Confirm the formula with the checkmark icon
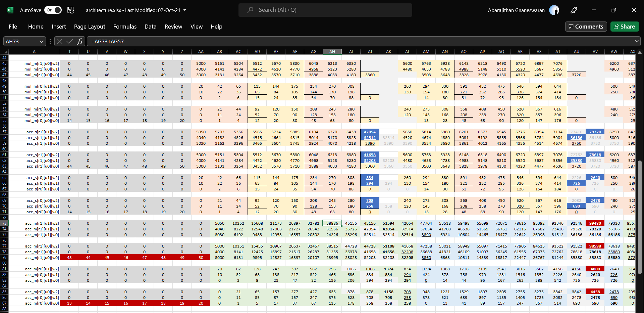 click(70, 41)
